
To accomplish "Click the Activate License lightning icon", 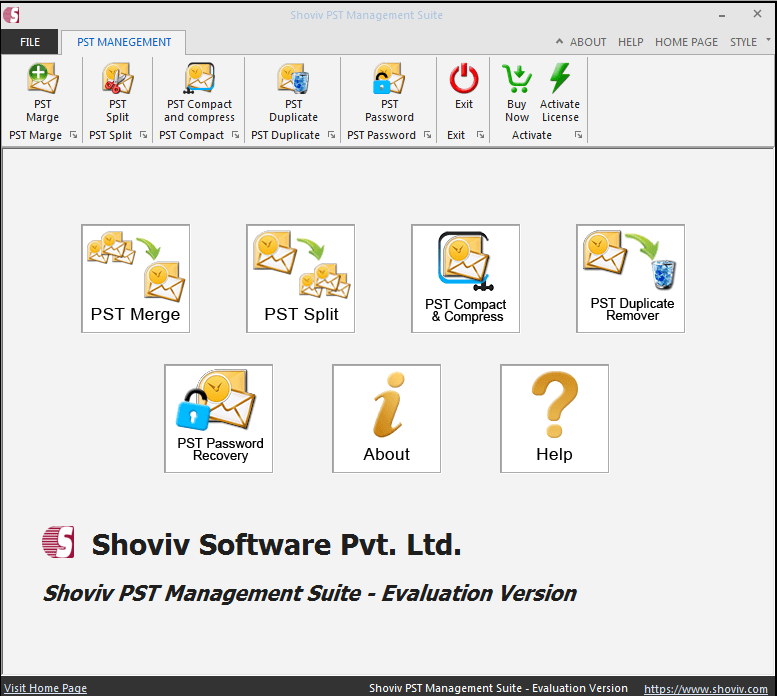I will (560, 79).
